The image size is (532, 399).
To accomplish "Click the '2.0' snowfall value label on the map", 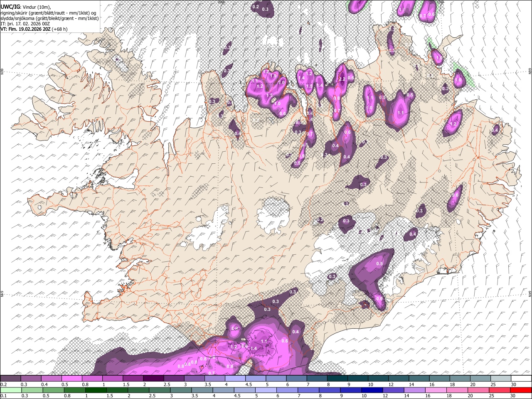I will pyautogui.click(x=281, y=82).
